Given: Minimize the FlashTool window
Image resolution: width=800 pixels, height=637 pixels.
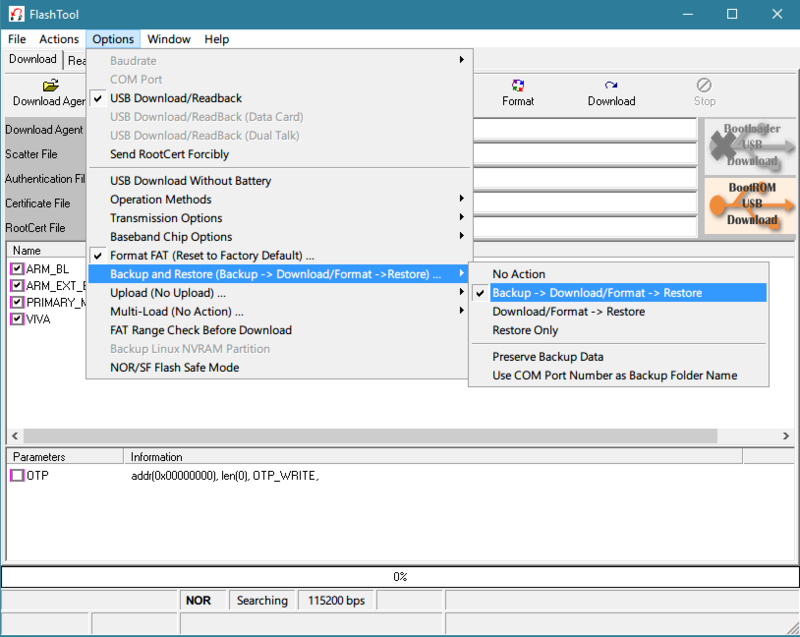Looking at the screenshot, I should click(x=688, y=14).
